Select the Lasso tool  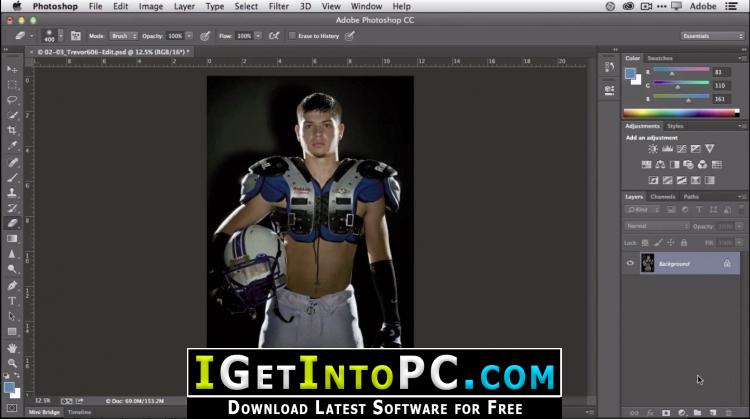12,100
